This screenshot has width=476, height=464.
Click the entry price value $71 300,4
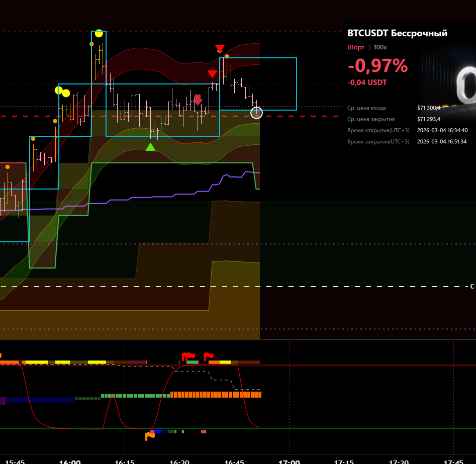[x=428, y=108]
